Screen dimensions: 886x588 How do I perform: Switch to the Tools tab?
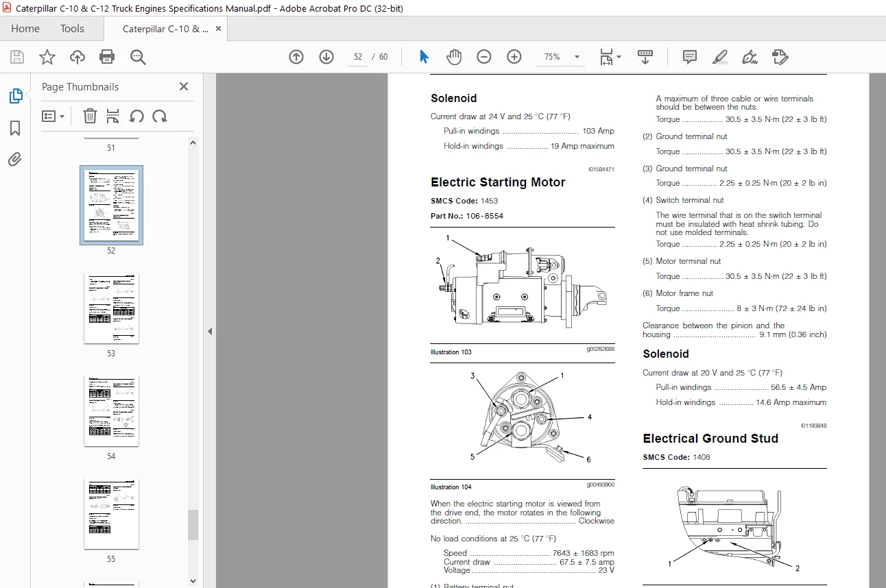tap(72, 28)
